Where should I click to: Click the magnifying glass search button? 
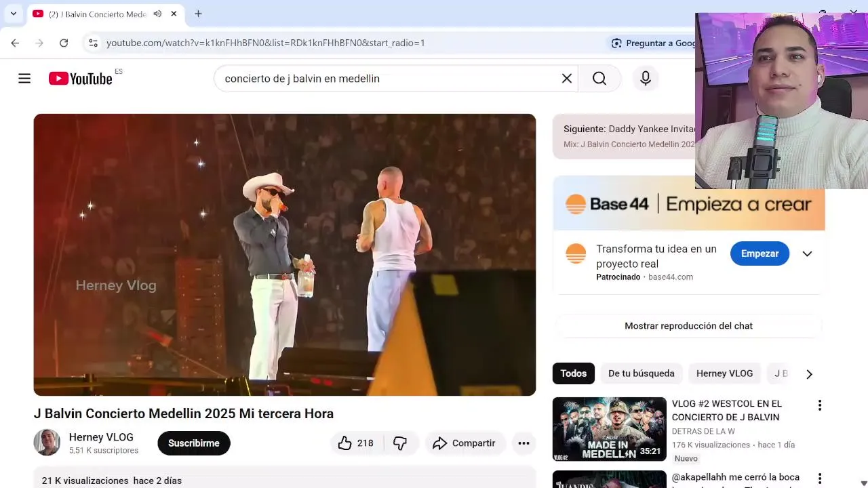[x=599, y=79]
